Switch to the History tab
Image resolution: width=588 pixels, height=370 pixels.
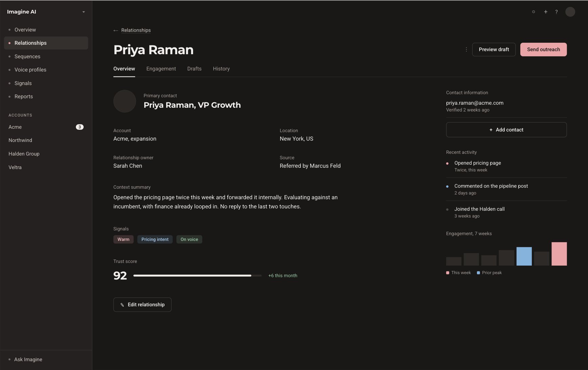click(x=221, y=69)
